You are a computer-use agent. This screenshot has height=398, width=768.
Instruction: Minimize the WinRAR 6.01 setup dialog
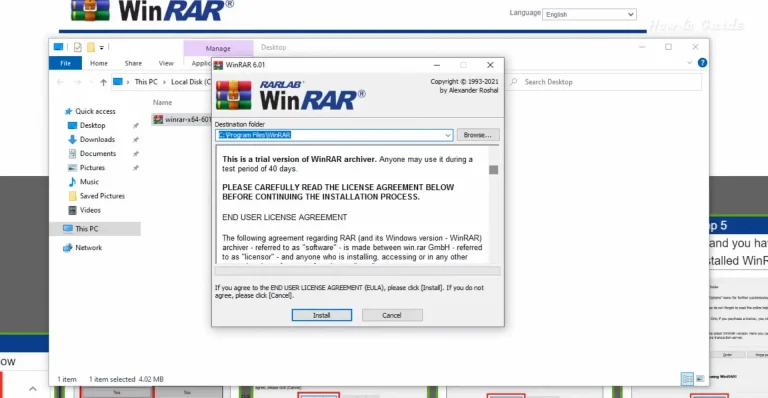(x=437, y=65)
